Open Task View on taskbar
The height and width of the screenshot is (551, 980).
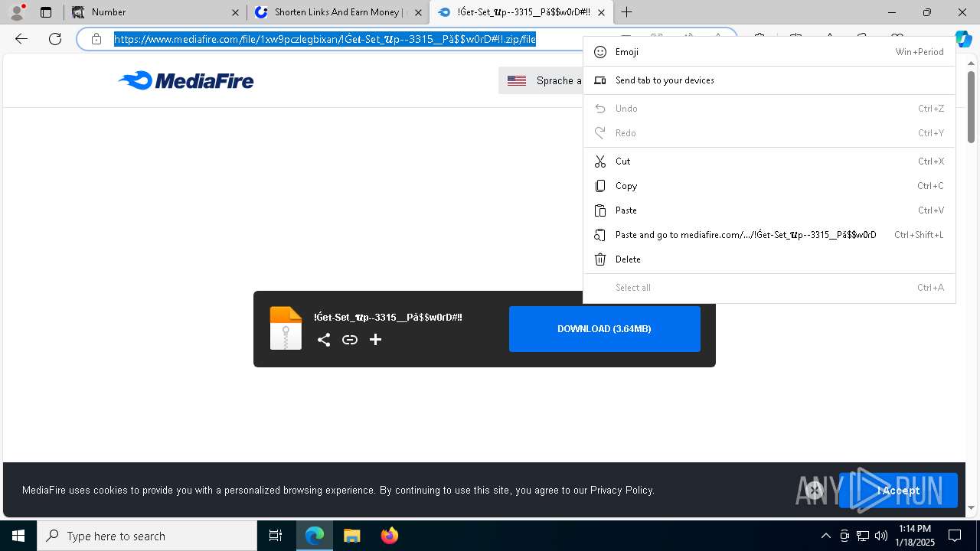click(x=276, y=536)
